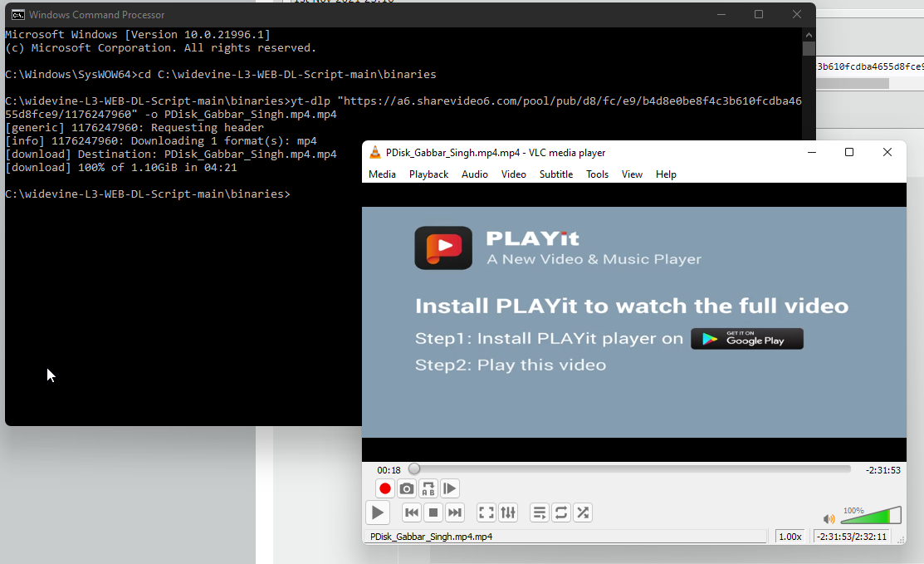Play the video in VLC

coord(378,513)
